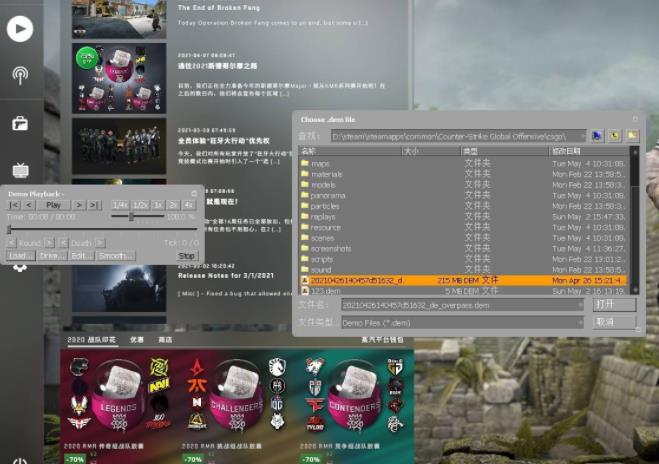
Task: Select the models folder
Action: (x=464, y=185)
